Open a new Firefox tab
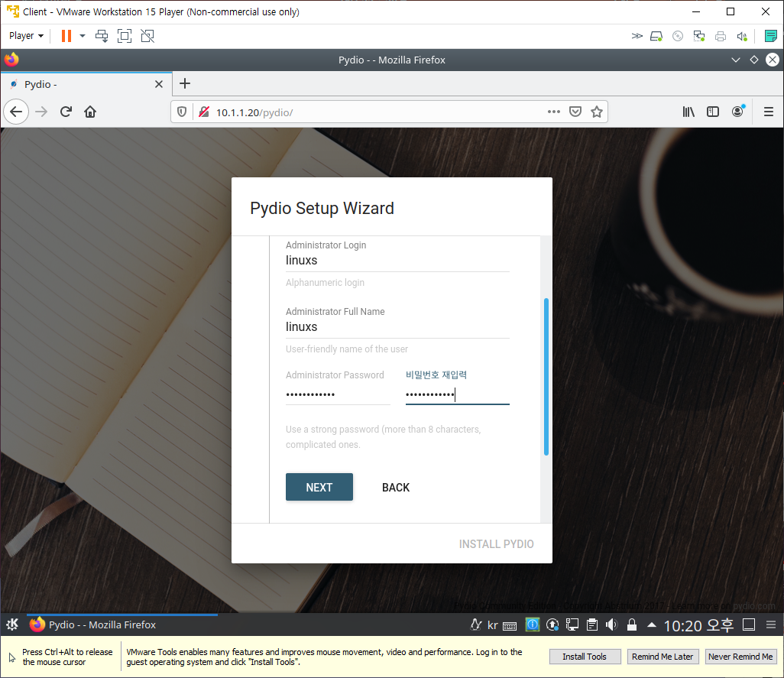 [185, 83]
